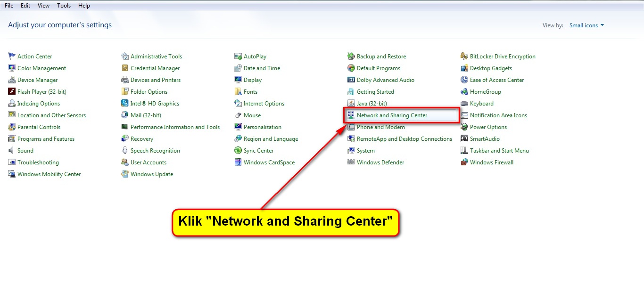The image size is (644, 284).
Task: Click the Windows Defender icon
Action: (x=351, y=162)
